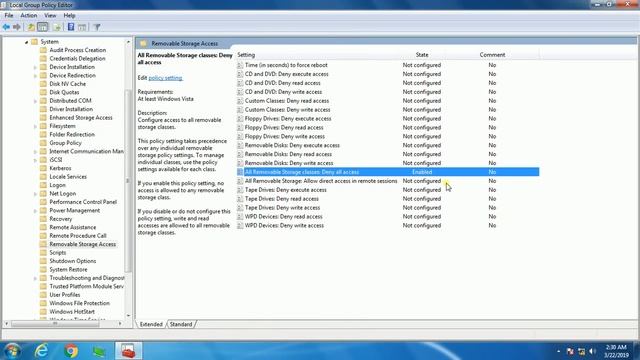Viewport: 640px width, 360px height.
Task: Click the green app icon on taskbar
Action: (99, 351)
